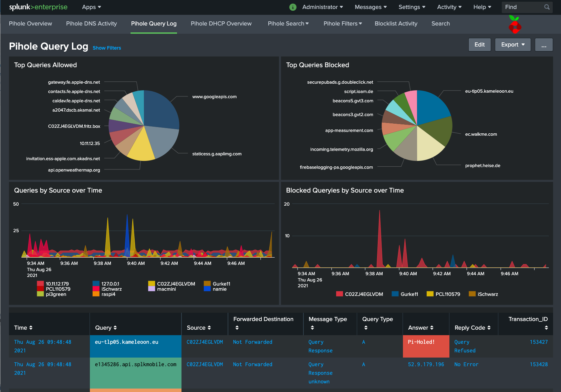Click api.openweathermap.org pie label
Screen dimensions: 561x392
pos(74,170)
